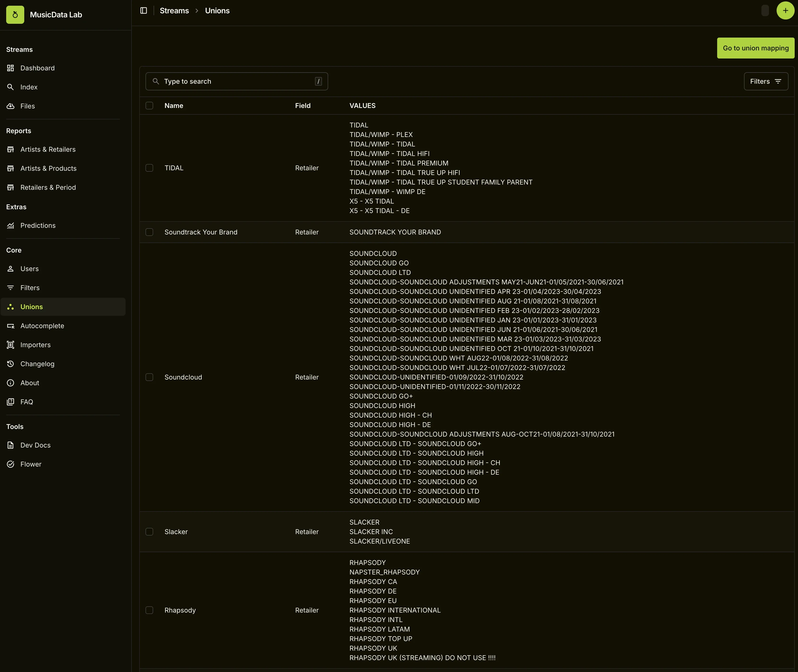Image resolution: width=798 pixels, height=672 pixels.
Task: Select all rows with header checkbox
Action: coord(149,106)
